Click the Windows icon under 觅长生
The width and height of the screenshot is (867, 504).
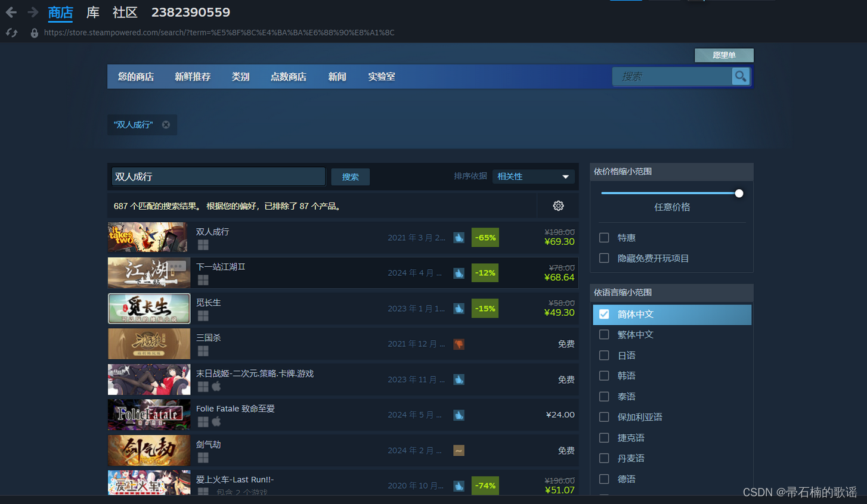tap(203, 315)
